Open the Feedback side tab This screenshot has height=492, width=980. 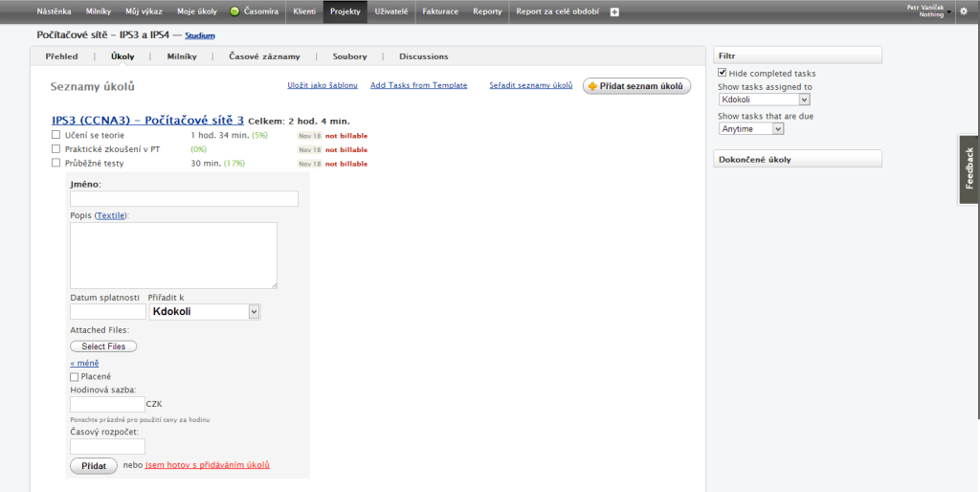click(x=969, y=168)
